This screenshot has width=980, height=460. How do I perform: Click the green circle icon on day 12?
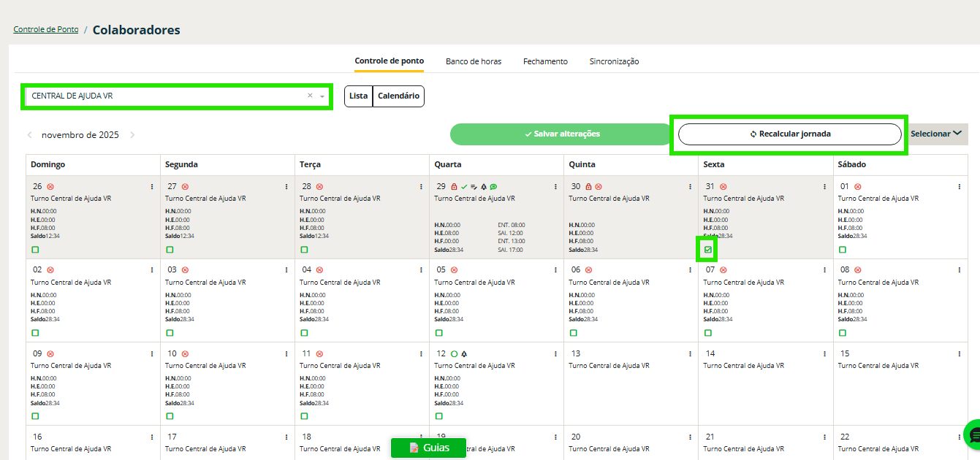pyautogui.click(x=454, y=354)
